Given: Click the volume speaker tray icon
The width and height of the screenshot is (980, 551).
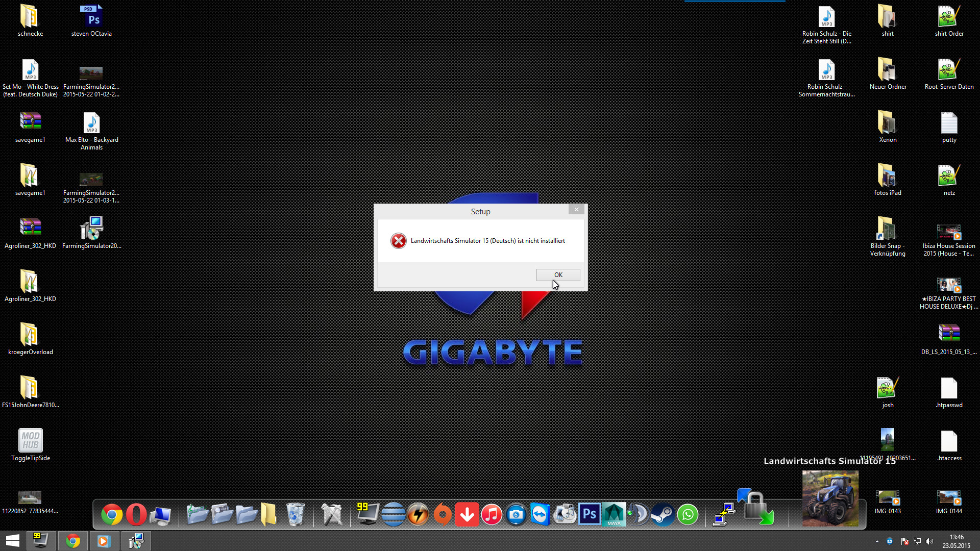Looking at the screenshot, I should point(929,541).
